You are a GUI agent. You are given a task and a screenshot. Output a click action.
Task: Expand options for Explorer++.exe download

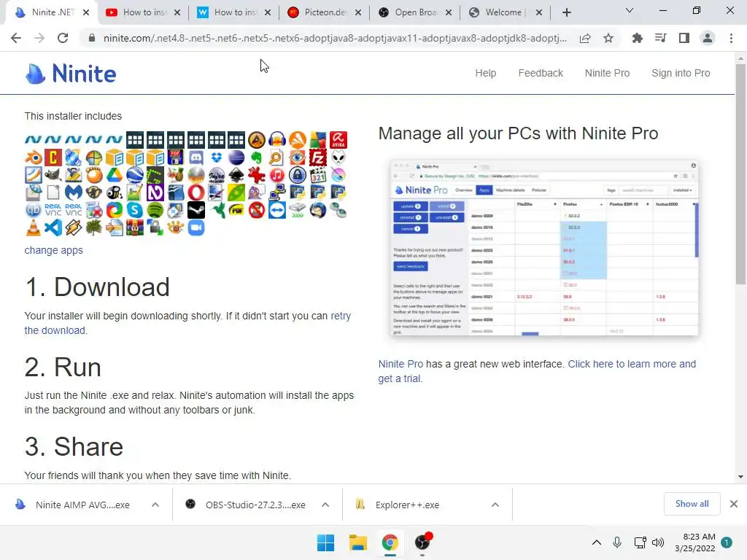(x=495, y=505)
